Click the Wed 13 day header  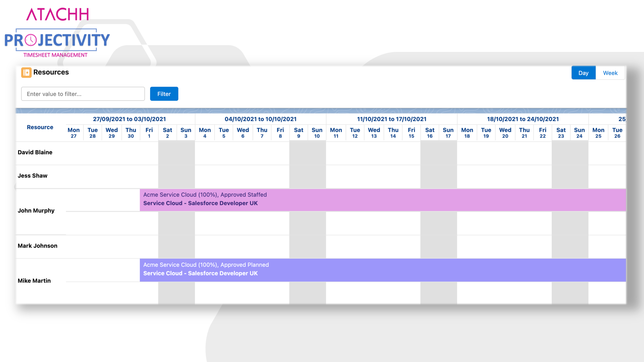tap(374, 133)
